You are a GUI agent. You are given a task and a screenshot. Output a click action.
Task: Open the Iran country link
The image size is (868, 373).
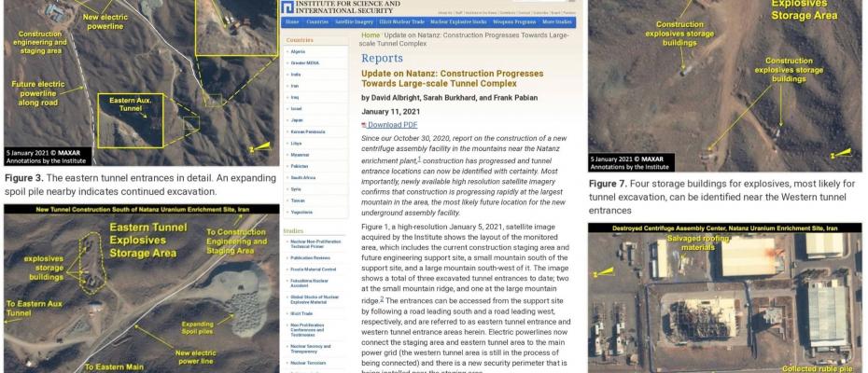coord(295,86)
